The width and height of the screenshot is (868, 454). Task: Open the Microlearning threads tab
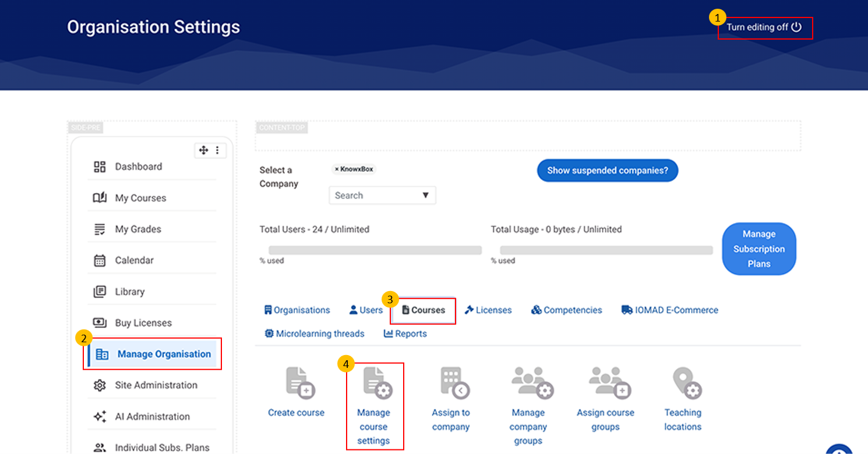(315, 334)
